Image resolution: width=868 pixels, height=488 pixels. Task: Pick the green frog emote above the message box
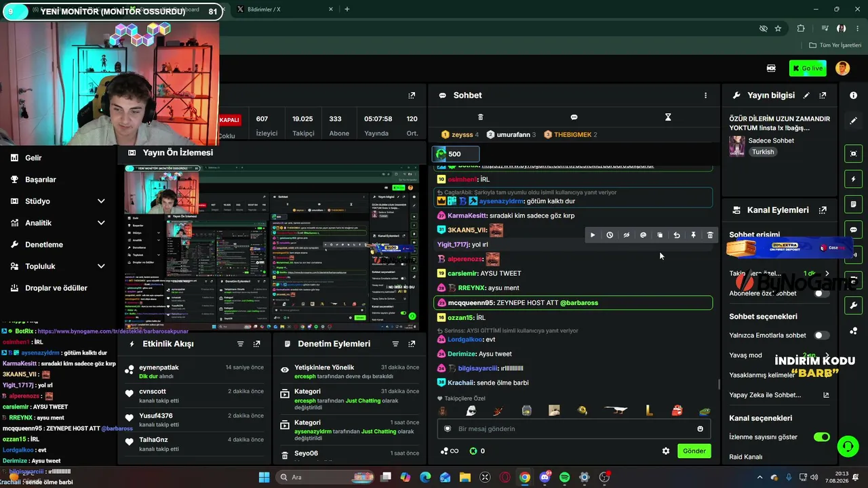[705, 411]
